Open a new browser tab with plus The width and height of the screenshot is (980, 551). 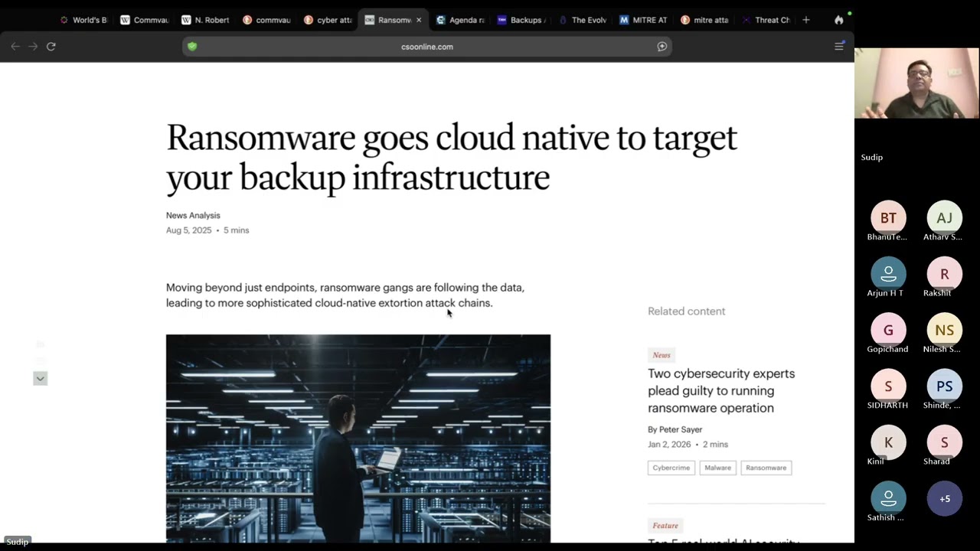click(x=806, y=20)
